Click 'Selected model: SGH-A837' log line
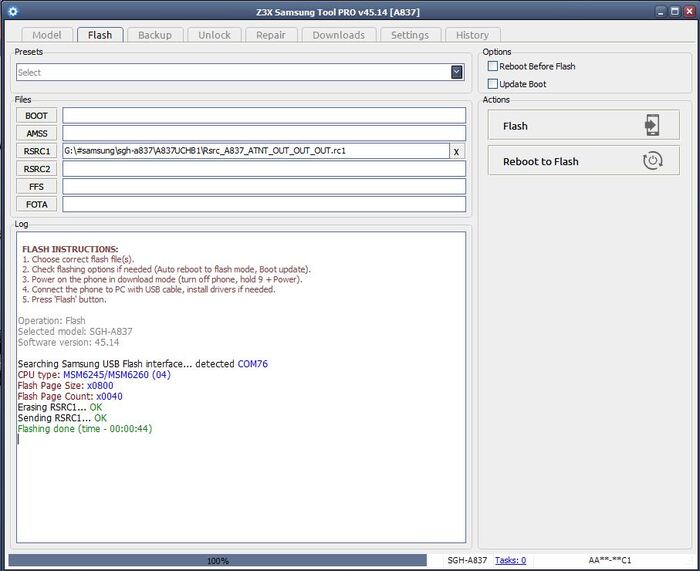Image resolution: width=700 pixels, height=571 pixels. [x=75, y=332]
